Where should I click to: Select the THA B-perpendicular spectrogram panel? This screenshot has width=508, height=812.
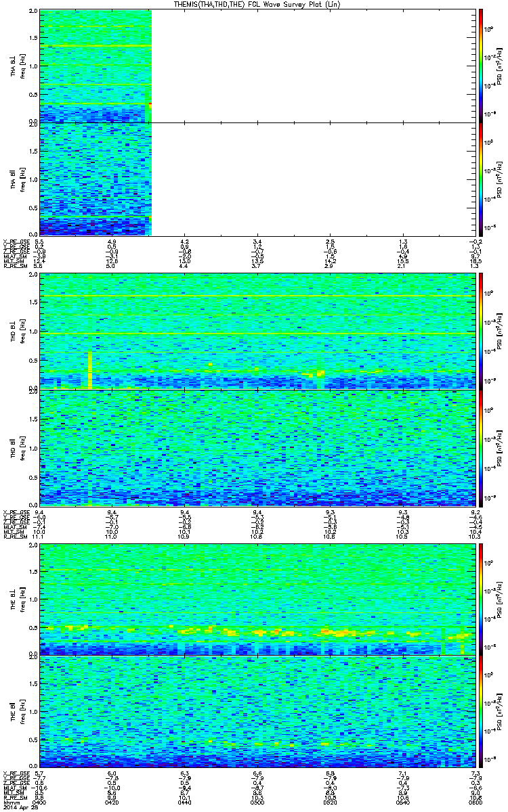click(257, 66)
